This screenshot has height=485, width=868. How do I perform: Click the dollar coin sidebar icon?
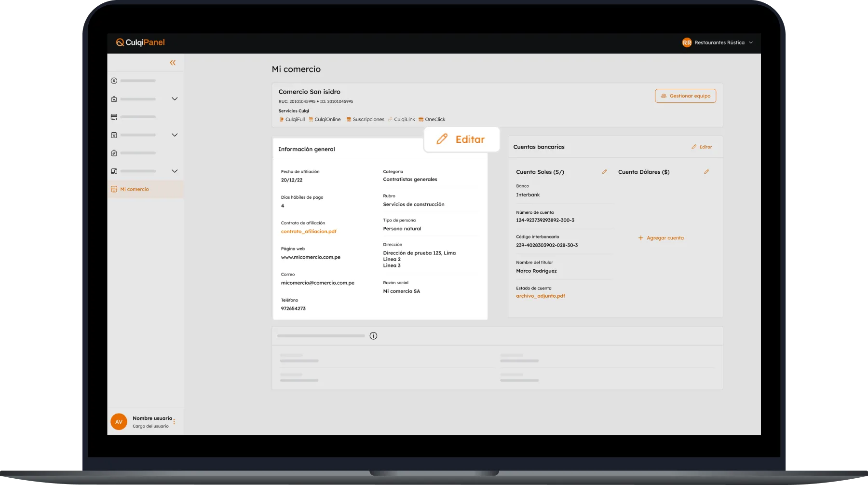114,81
